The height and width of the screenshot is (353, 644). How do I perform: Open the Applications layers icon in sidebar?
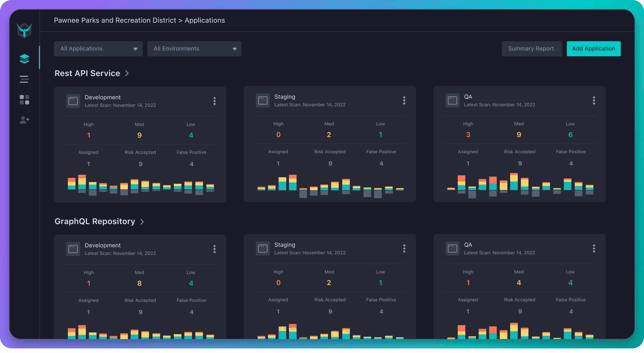(x=24, y=58)
